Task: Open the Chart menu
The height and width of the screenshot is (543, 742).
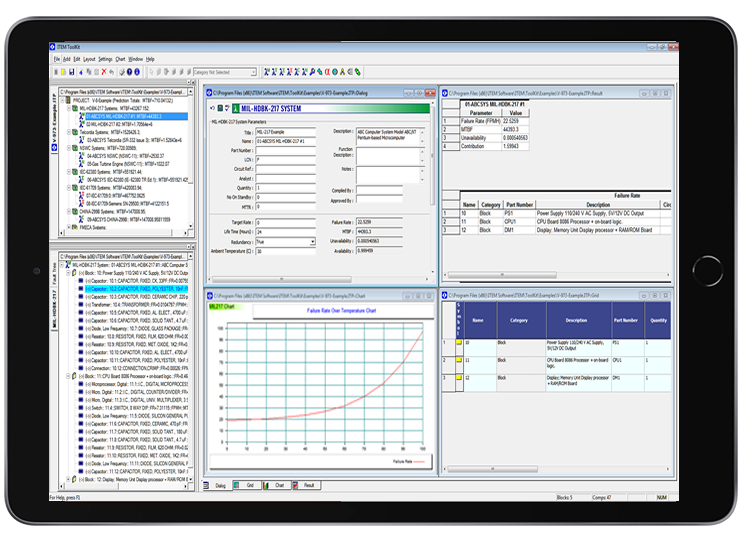Action: point(120,59)
